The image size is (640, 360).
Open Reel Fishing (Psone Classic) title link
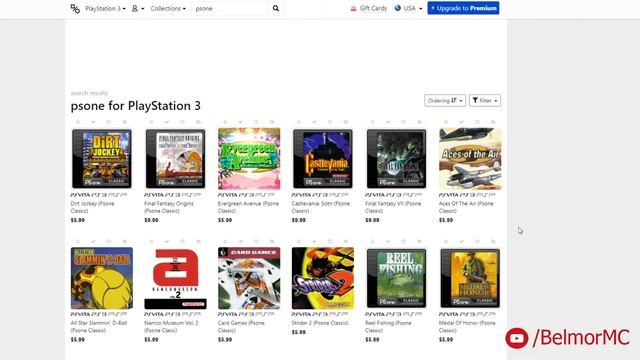[x=388, y=327]
